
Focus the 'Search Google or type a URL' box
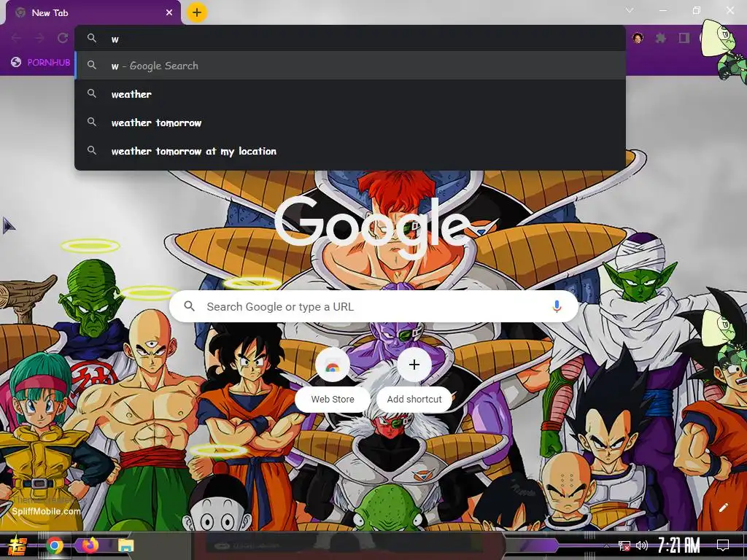374,307
